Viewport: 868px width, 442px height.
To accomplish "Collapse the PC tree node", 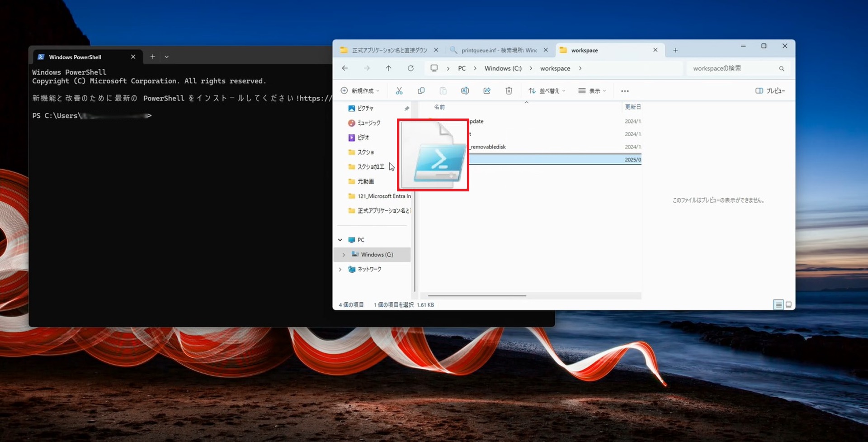I will (x=340, y=240).
